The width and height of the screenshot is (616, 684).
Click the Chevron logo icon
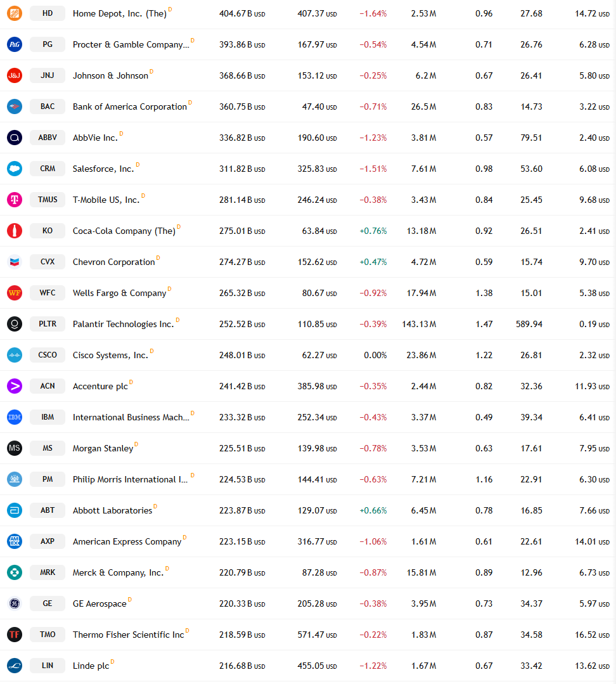click(x=15, y=262)
